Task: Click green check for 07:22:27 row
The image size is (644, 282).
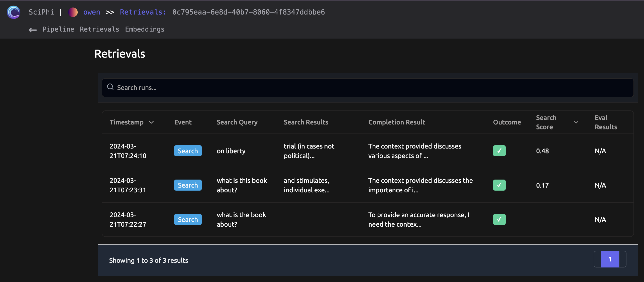Action: click(x=499, y=219)
